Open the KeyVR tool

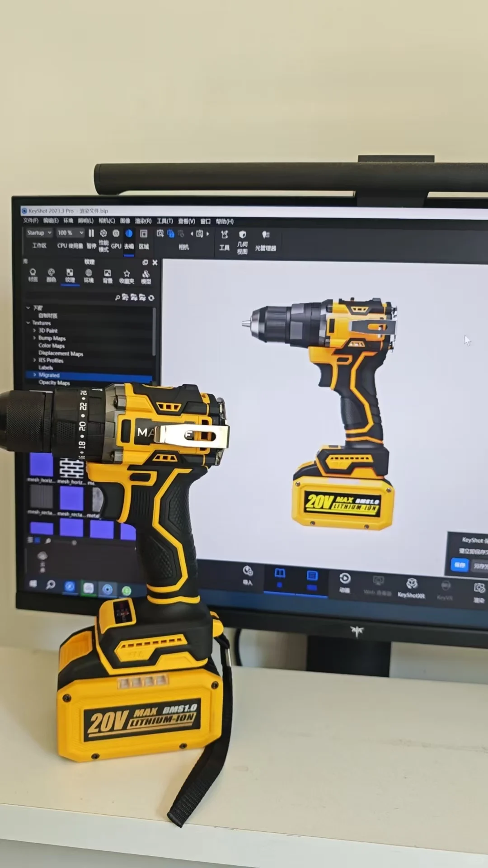click(x=445, y=591)
